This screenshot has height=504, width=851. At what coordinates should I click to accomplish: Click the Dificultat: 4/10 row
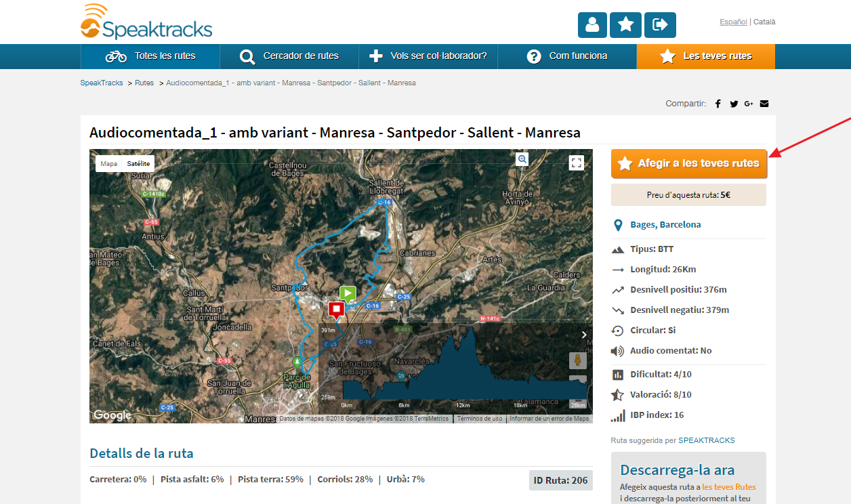point(688,374)
